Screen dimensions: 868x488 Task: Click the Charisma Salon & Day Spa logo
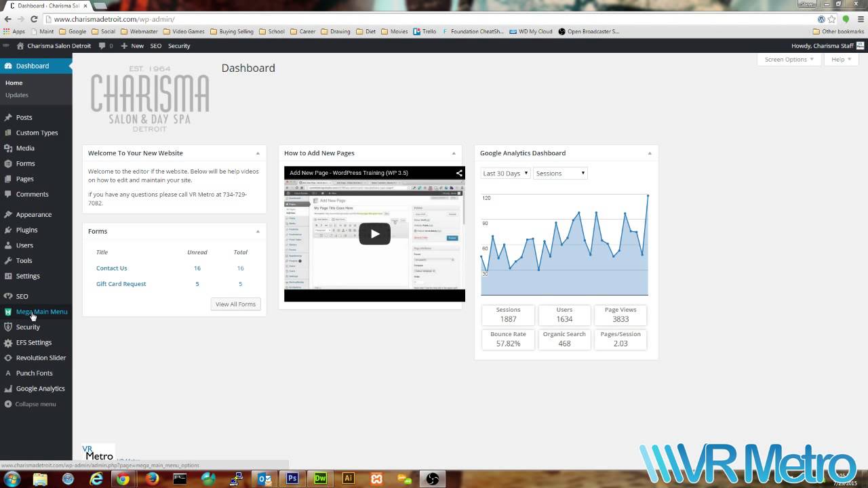pyautogui.click(x=150, y=98)
